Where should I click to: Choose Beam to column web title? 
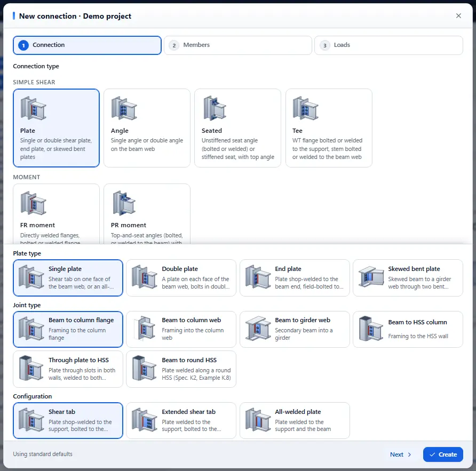(x=191, y=320)
